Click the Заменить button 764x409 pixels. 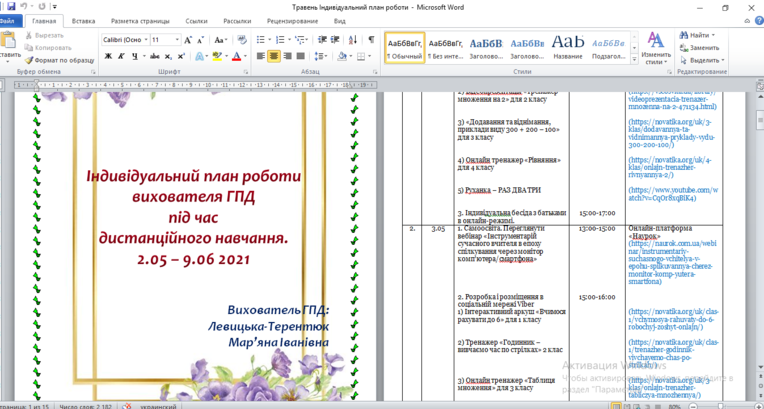[x=700, y=48]
